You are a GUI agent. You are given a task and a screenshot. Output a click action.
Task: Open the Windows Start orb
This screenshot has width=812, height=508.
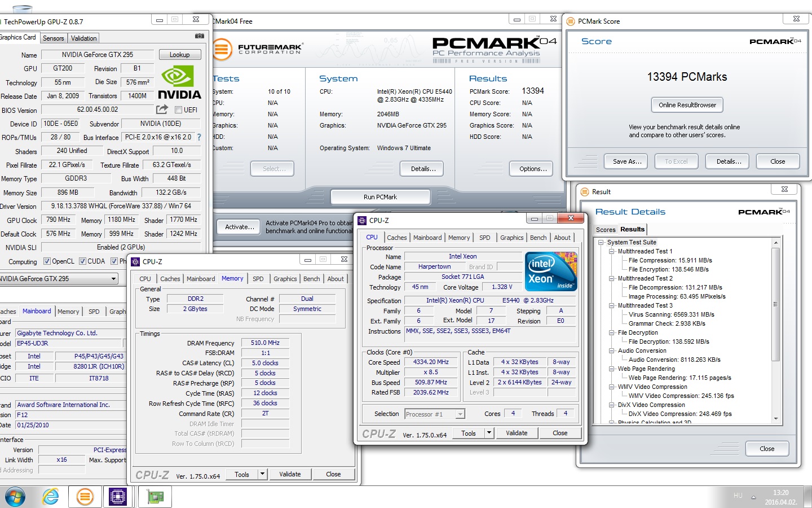point(15,497)
